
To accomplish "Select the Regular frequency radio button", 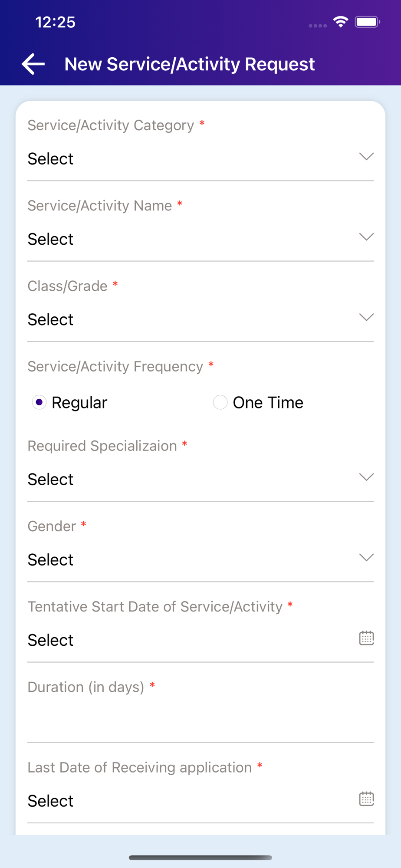I will click(39, 402).
